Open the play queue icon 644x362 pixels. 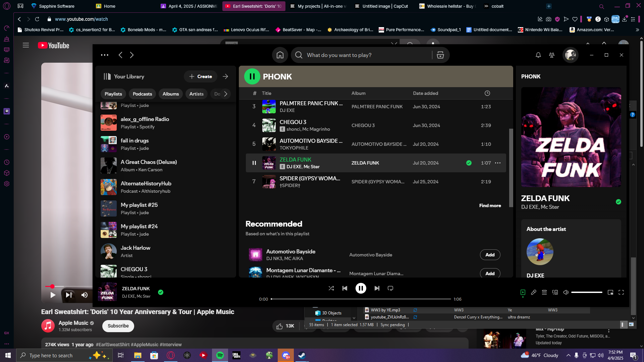coord(544,292)
